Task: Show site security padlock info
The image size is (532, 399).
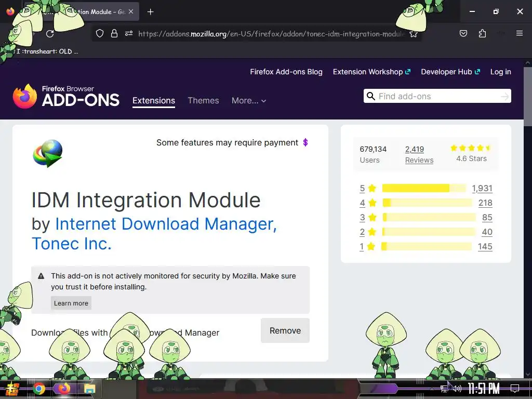Action: click(x=114, y=34)
